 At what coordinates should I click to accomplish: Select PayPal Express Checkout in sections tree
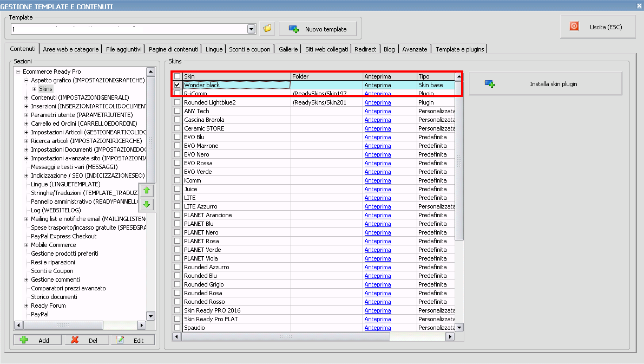[63, 236]
